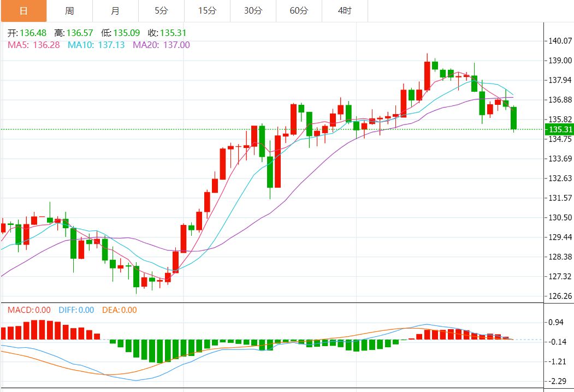Click the latest green candlestick at chart's right end

[513, 118]
